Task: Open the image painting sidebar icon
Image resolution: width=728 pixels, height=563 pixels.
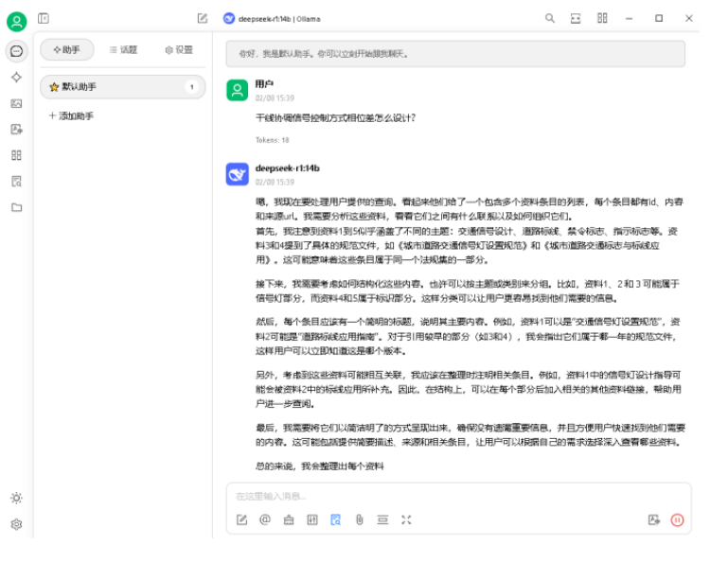Action: 16,103
